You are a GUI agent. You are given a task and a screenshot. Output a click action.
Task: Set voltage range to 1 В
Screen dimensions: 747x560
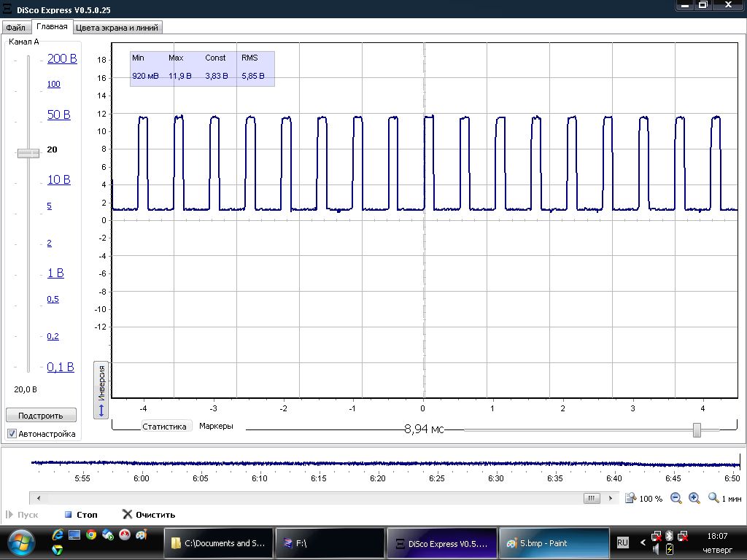[55, 273]
